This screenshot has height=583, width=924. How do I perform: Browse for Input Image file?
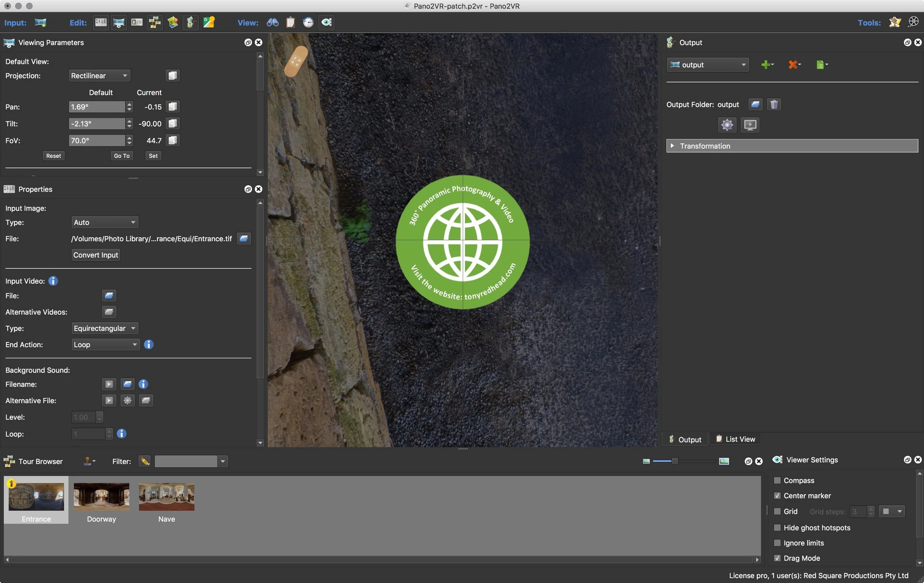click(x=244, y=238)
